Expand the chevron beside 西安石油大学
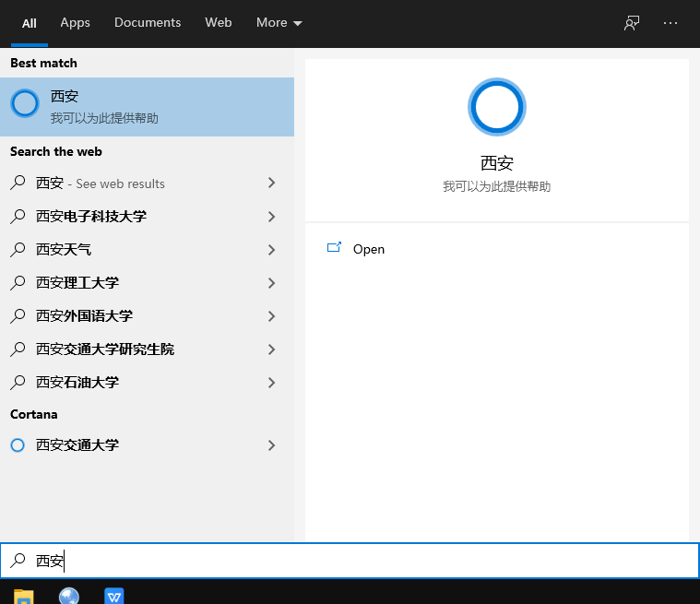The width and height of the screenshot is (700, 604). point(271,383)
